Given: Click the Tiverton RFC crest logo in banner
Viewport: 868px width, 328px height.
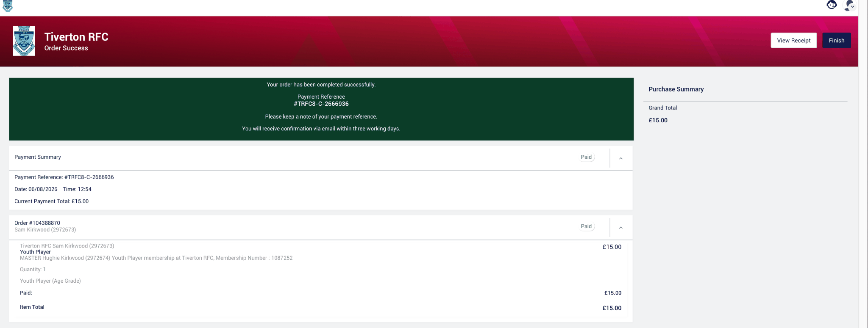Looking at the screenshot, I should [24, 41].
